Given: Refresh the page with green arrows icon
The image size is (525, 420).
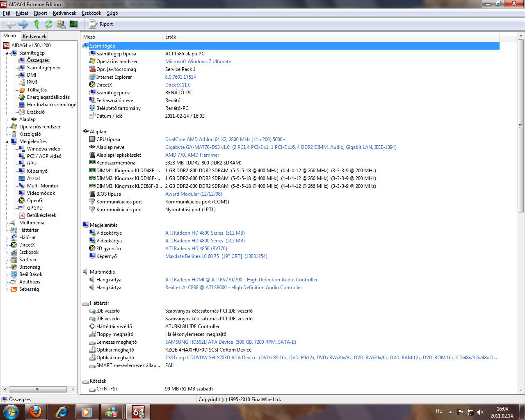Looking at the screenshot, I should pyautogui.click(x=49, y=24).
